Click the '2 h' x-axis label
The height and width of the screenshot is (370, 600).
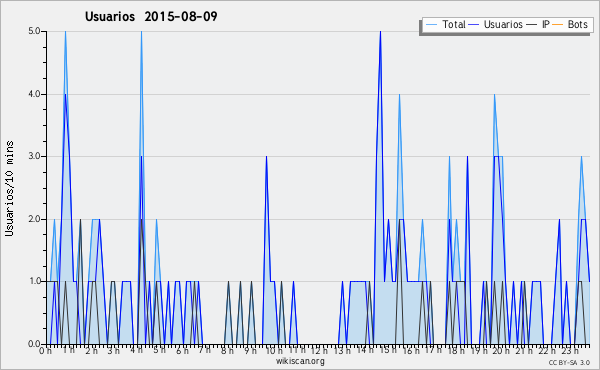coord(91,351)
